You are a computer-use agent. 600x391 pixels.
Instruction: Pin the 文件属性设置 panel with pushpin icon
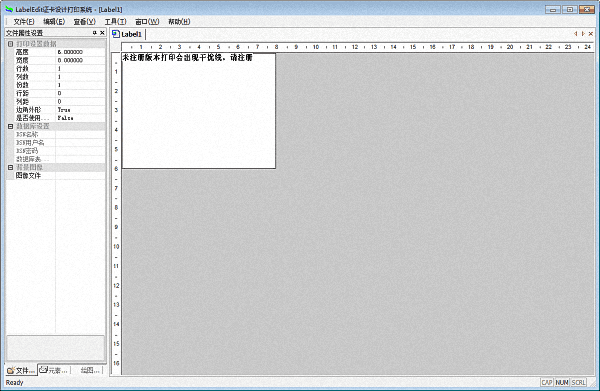click(x=95, y=33)
